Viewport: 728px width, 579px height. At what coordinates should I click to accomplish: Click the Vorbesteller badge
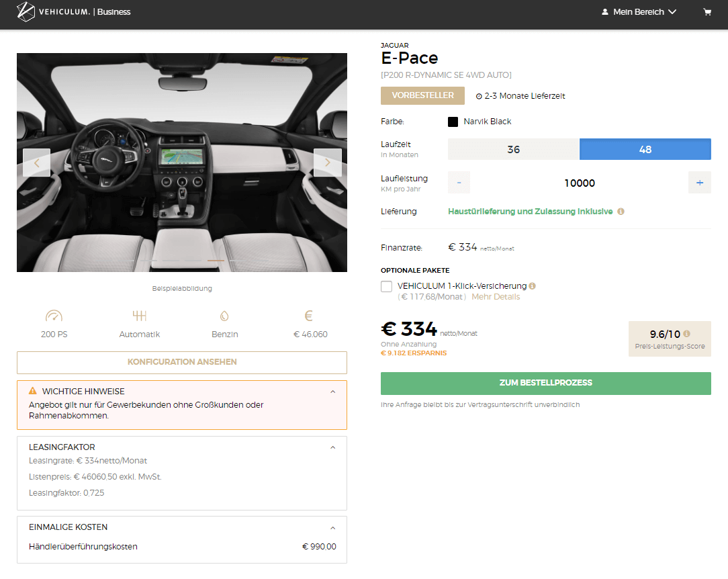(422, 95)
